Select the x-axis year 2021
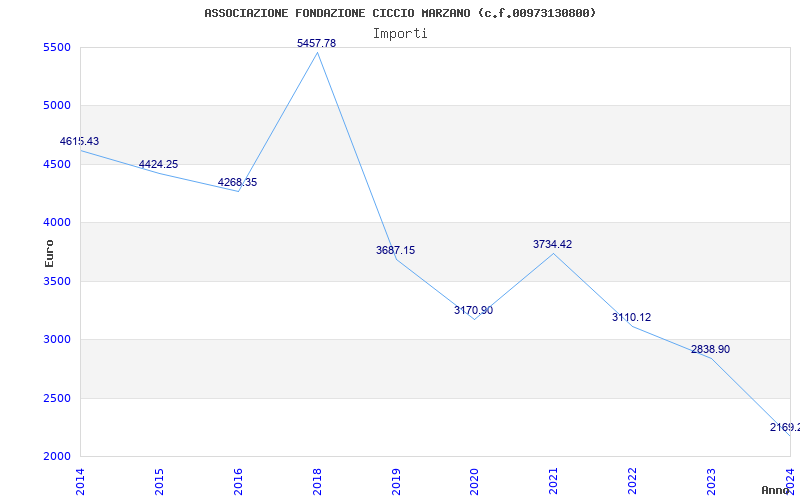 [554, 482]
